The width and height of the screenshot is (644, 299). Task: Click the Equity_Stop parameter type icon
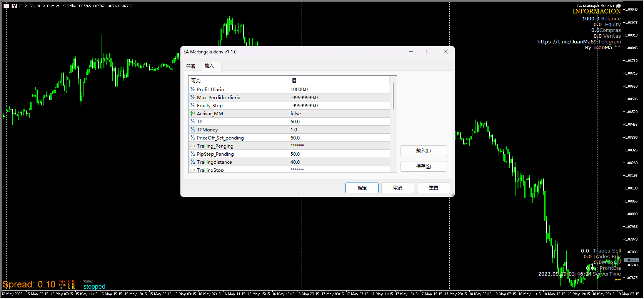tap(192, 106)
